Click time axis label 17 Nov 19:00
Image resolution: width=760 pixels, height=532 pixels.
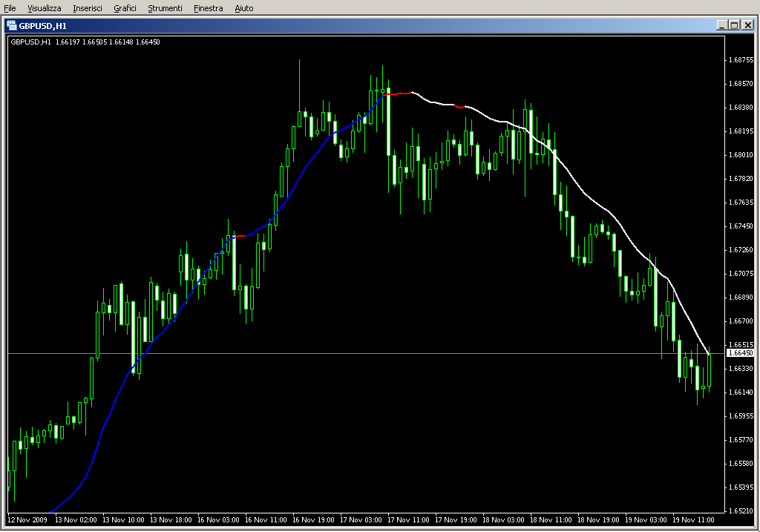[456, 520]
